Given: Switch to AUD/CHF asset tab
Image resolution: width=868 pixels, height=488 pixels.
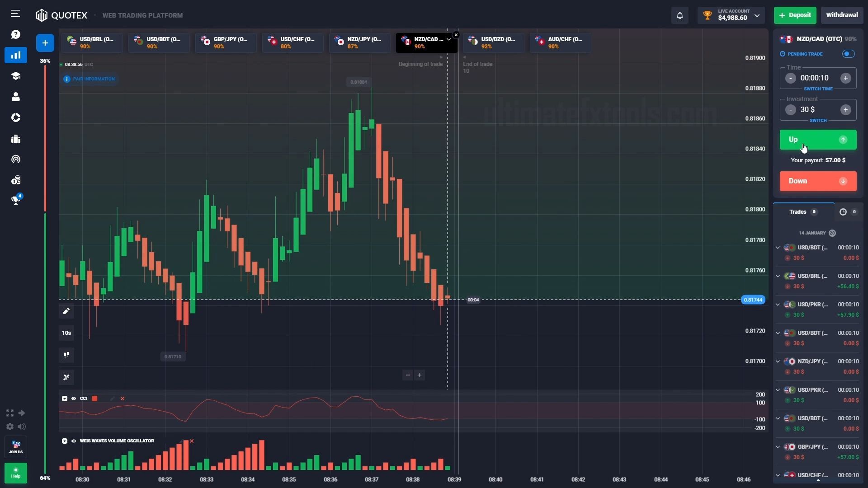Looking at the screenshot, I should click(561, 42).
